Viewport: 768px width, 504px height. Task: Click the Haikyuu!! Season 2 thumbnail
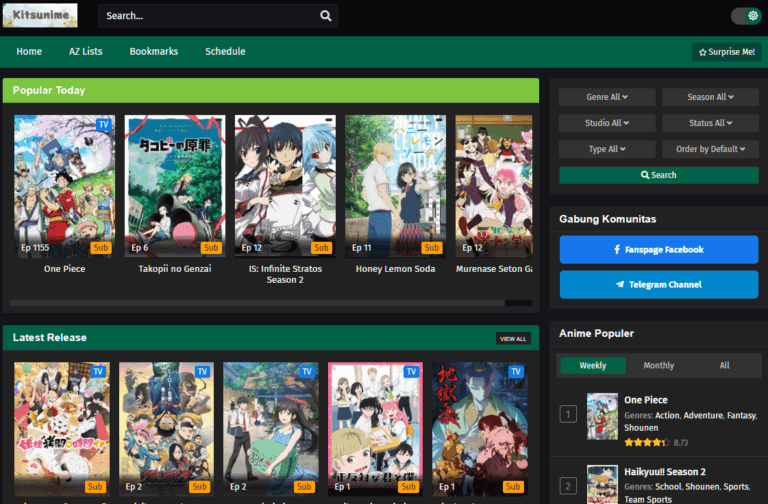click(x=602, y=484)
